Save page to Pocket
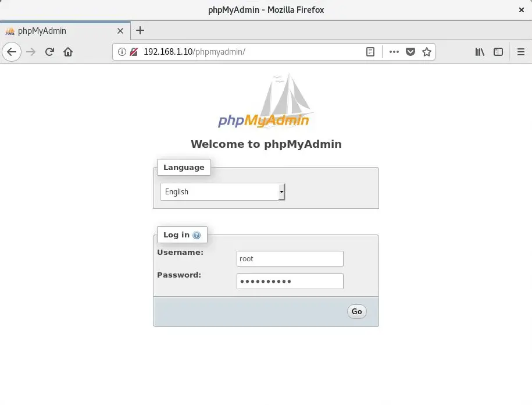This screenshot has height=405, width=532. [410, 52]
